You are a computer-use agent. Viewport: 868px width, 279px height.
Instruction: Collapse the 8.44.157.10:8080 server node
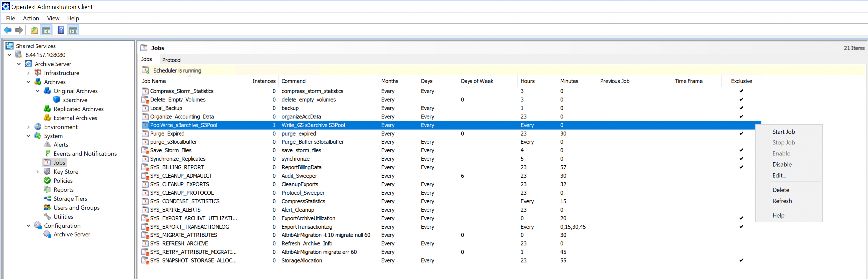(9, 55)
